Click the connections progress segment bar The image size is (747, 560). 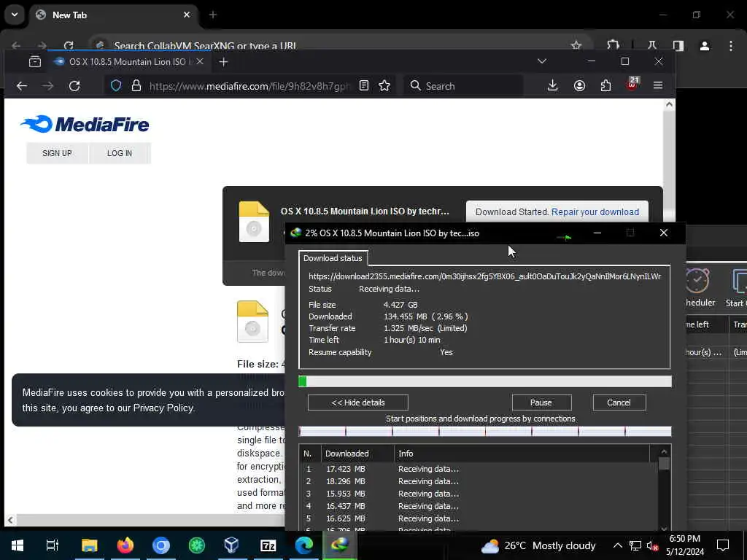click(485, 432)
